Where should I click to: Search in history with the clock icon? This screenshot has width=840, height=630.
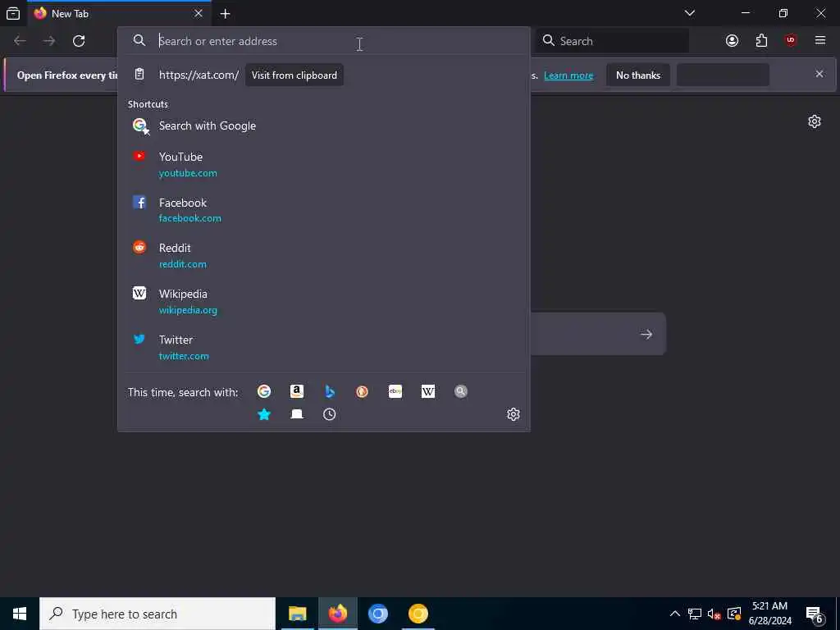click(330, 414)
